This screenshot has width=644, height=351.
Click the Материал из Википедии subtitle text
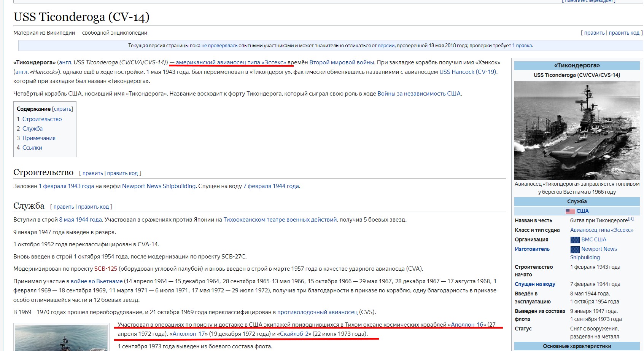[x=80, y=33]
